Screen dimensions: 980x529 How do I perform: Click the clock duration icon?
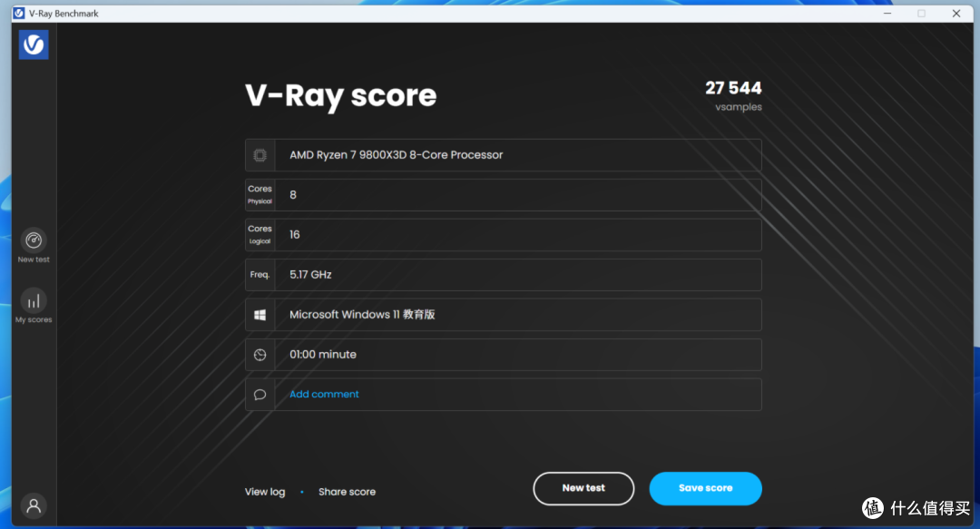coord(260,355)
